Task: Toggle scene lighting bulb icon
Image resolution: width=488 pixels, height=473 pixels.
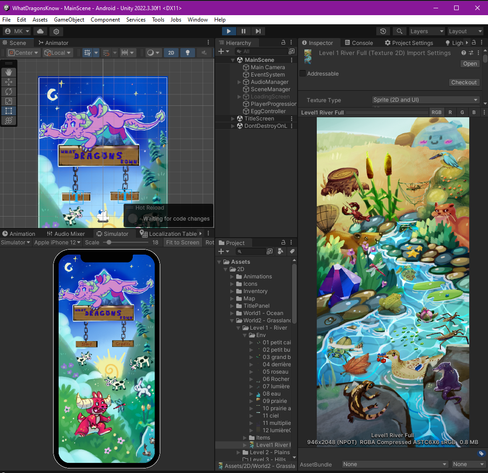Action: (188, 53)
